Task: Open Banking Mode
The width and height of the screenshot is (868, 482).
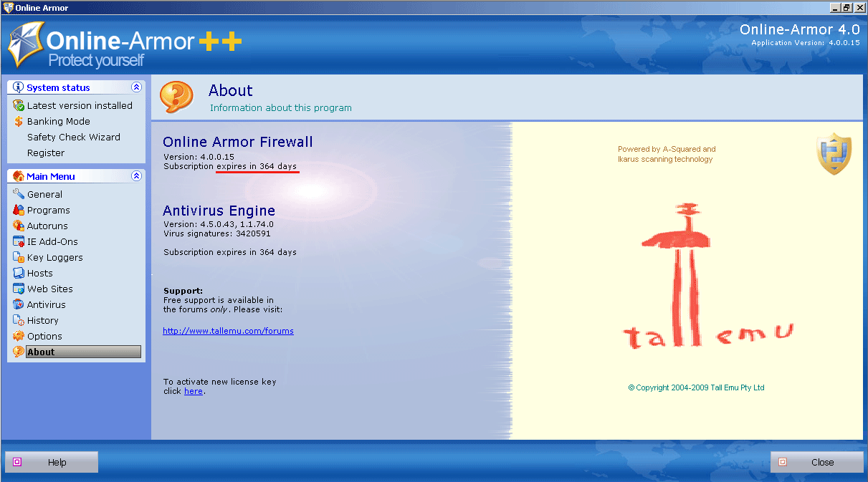Action: 59,121
